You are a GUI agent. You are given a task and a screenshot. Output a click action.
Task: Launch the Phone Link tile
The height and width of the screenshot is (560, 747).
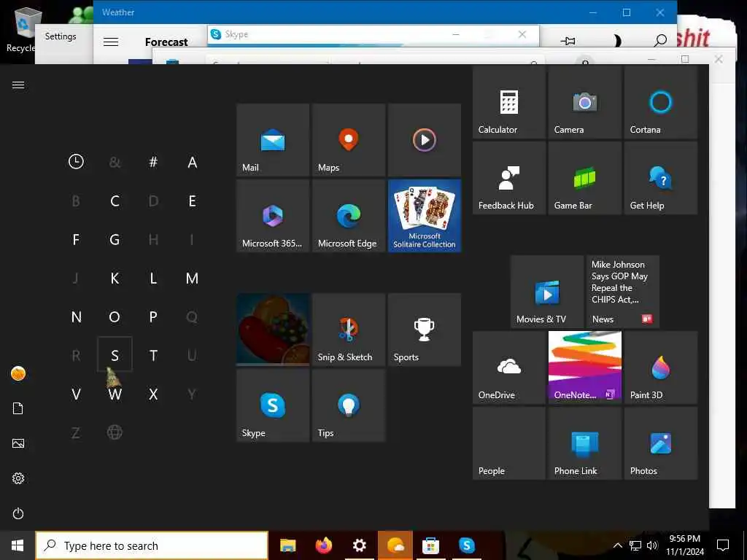pyautogui.click(x=585, y=443)
